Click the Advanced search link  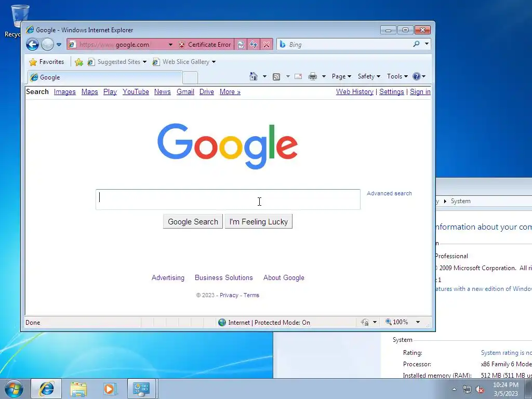tap(389, 193)
